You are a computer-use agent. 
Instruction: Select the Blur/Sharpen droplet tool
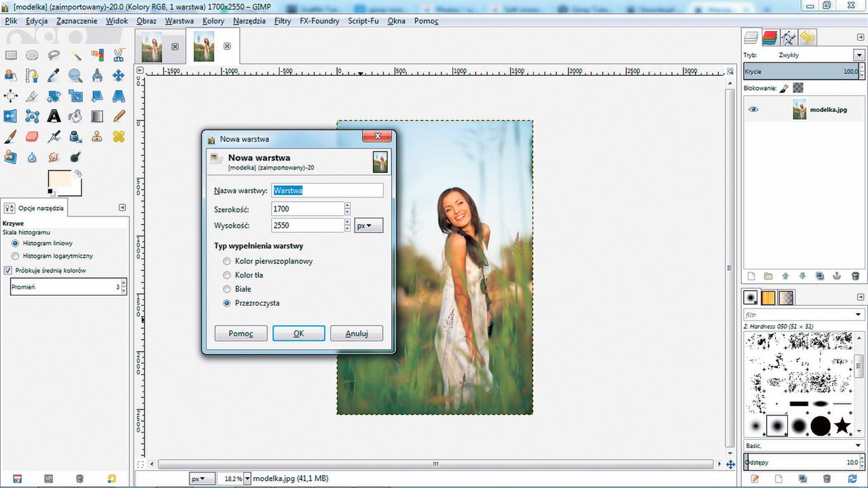[32, 157]
